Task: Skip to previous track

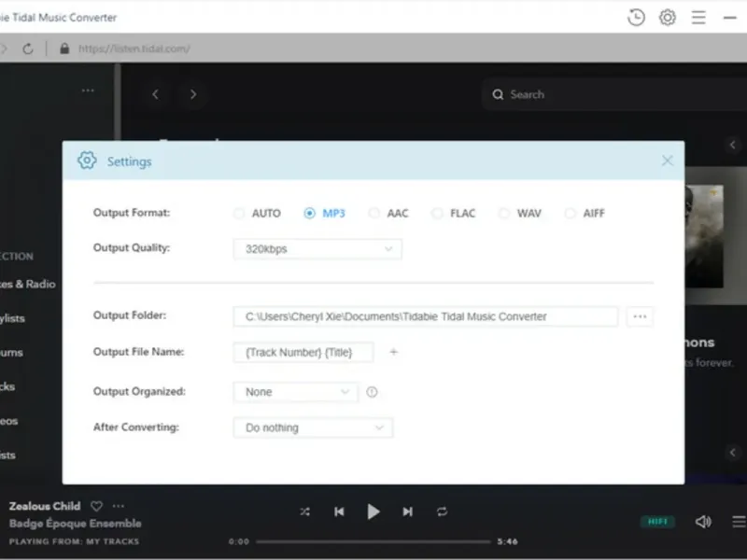Action: 339,511
